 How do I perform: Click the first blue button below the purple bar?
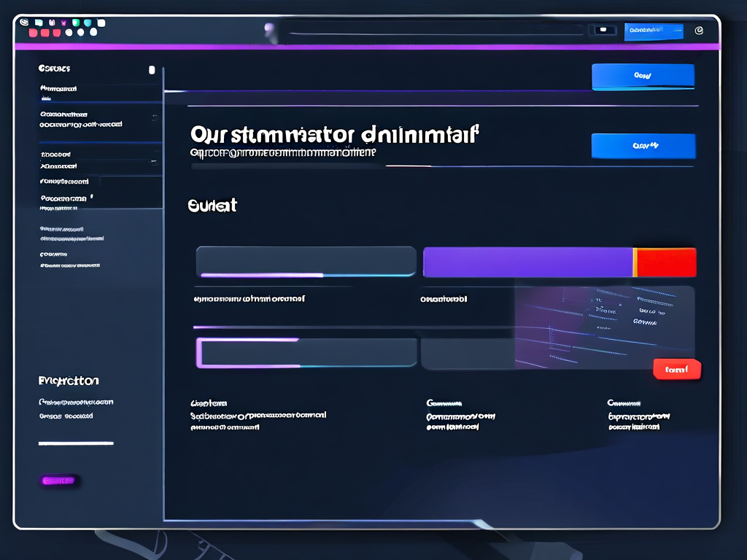click(x=642, y=76)
